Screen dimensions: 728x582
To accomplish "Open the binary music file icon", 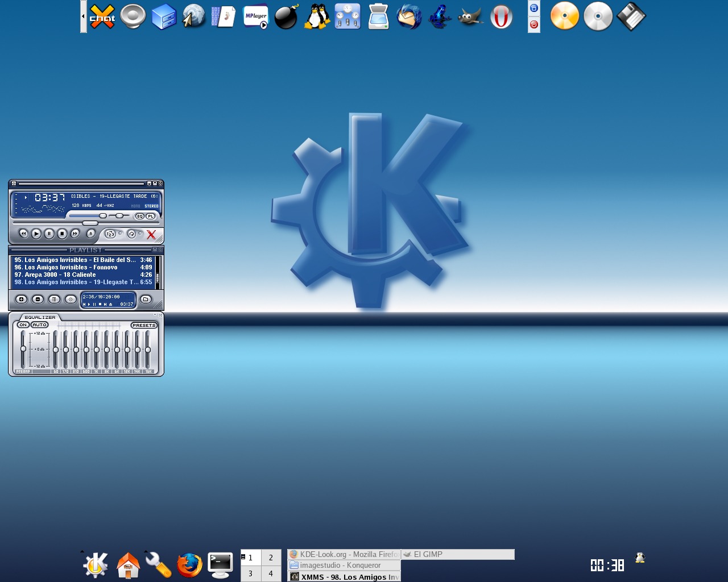I will tap(225, 16).
